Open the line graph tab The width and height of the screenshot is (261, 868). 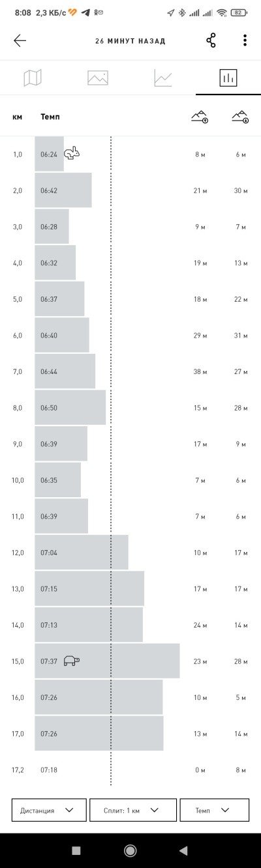click(163, 78)
